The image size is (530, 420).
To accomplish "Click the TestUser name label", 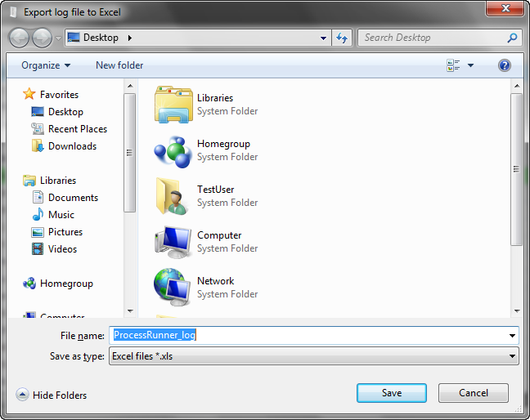I will click(215, 190).
